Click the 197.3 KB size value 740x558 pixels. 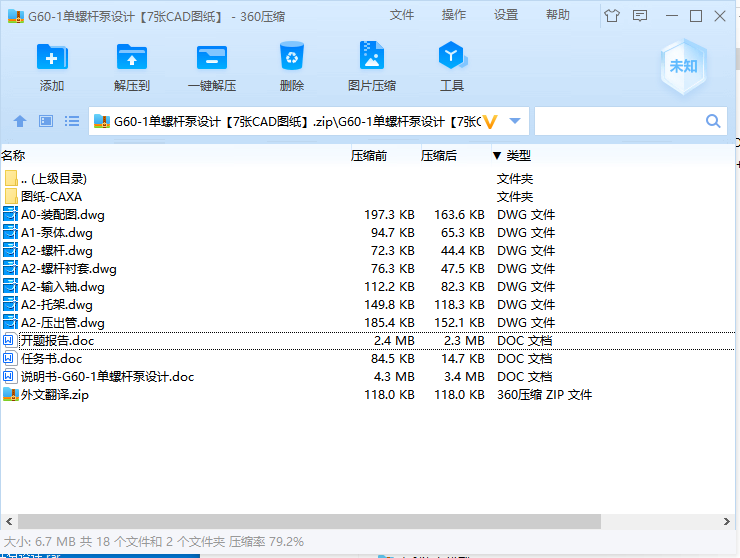[389, 215]
